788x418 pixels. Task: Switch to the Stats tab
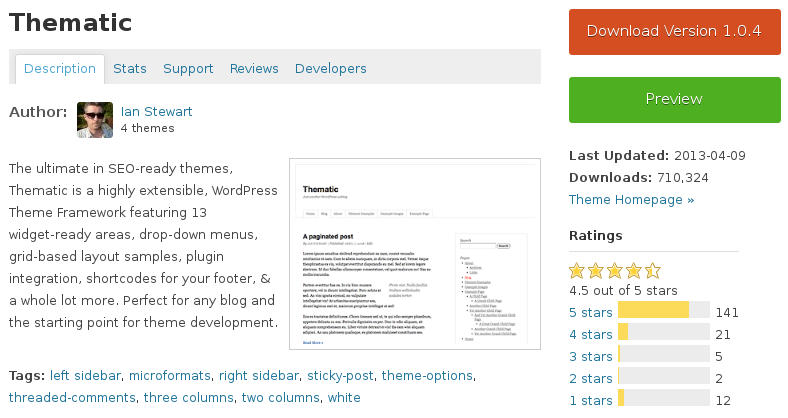click(x=130, y=69)
